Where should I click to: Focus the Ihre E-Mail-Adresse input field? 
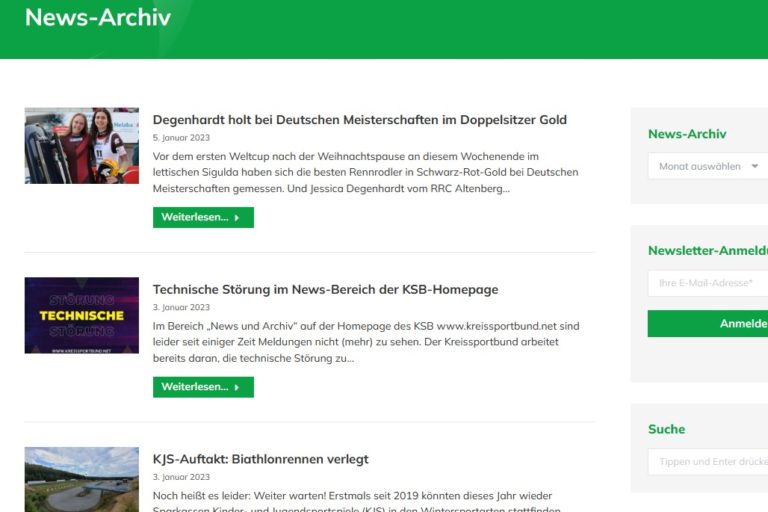click(x=708, y=283)
